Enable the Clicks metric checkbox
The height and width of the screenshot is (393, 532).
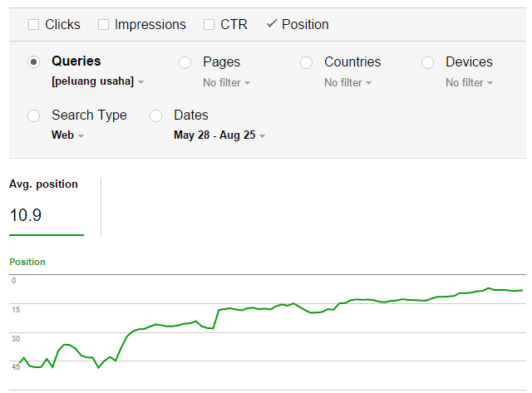click(34, 25)
